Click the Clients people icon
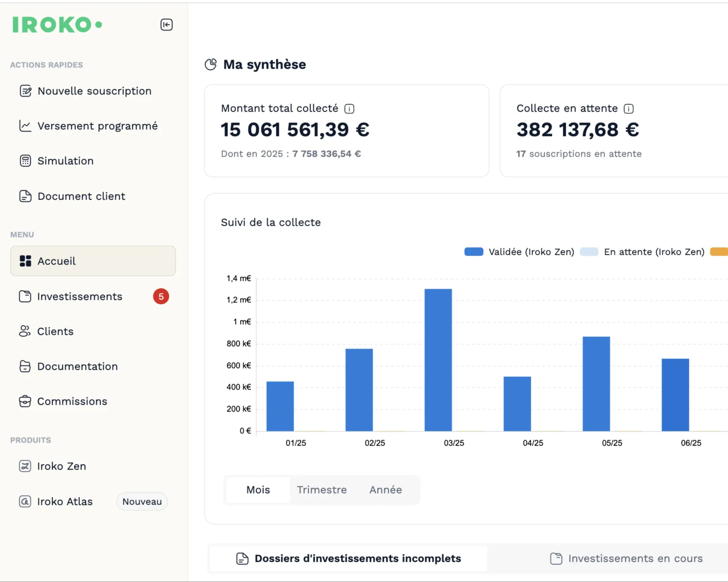This screenshot has height=582, width=728. pos(25,331)
